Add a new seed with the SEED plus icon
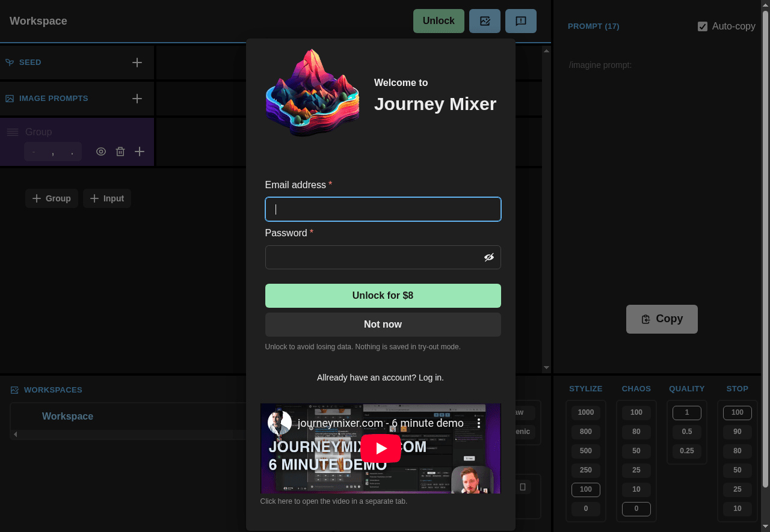This screenshot has height=532, width=770. click(137, 62)
